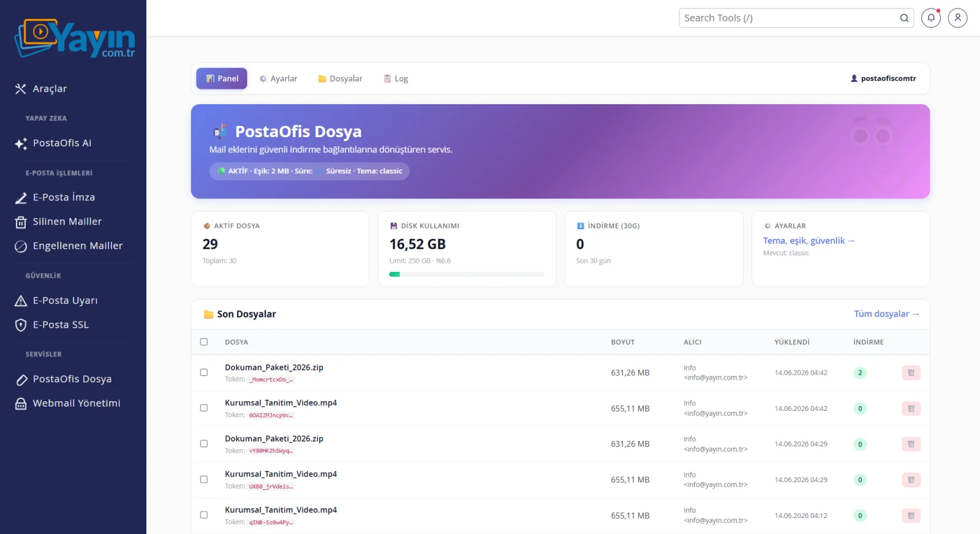This screenshot has height=534, width=980.
Task: Click the Yayın.com.tr logo
Action: point(74,39)
